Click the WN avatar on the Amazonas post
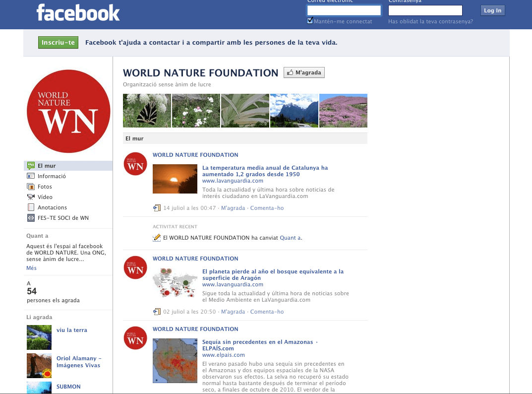 (135, 338)
